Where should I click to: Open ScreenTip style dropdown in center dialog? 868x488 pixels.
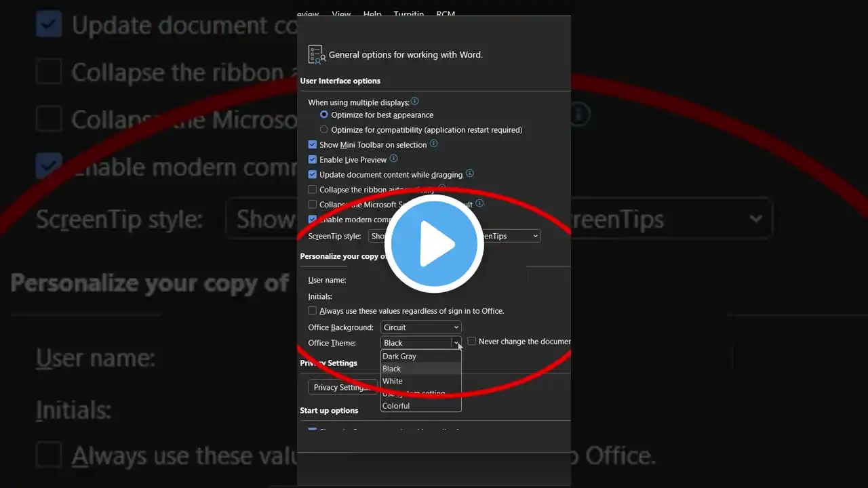(454, 236)
